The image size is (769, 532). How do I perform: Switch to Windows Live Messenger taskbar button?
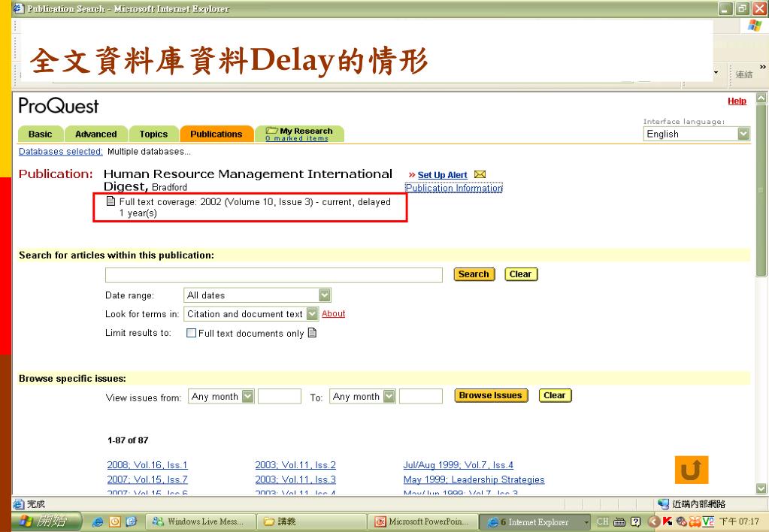[201, 521]
